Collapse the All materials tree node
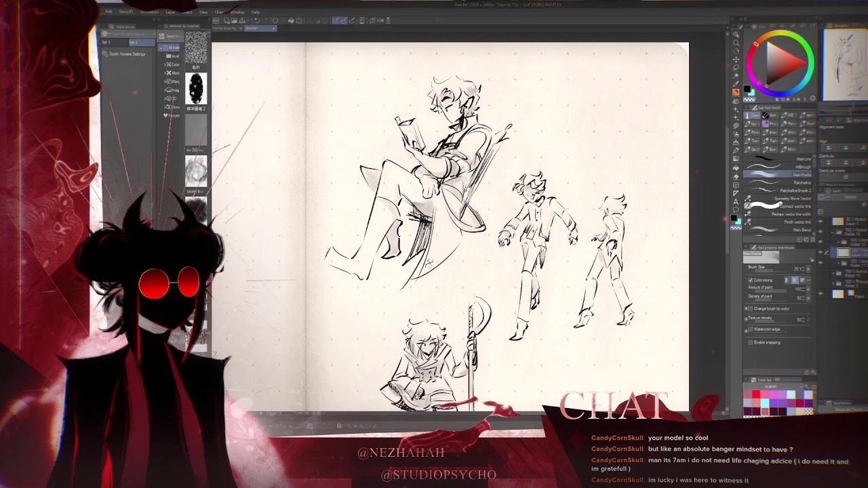868x488 pixels. pos(161,48)
